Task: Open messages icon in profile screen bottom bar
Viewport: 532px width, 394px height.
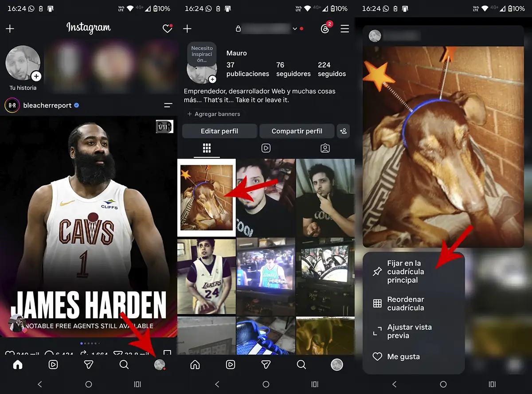Action: coord(266,365)
